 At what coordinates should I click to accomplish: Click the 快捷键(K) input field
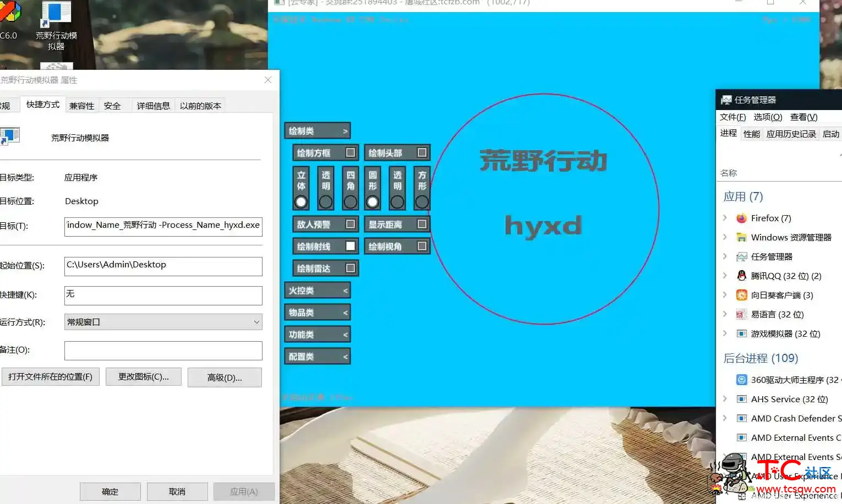[x=163, y=295]
